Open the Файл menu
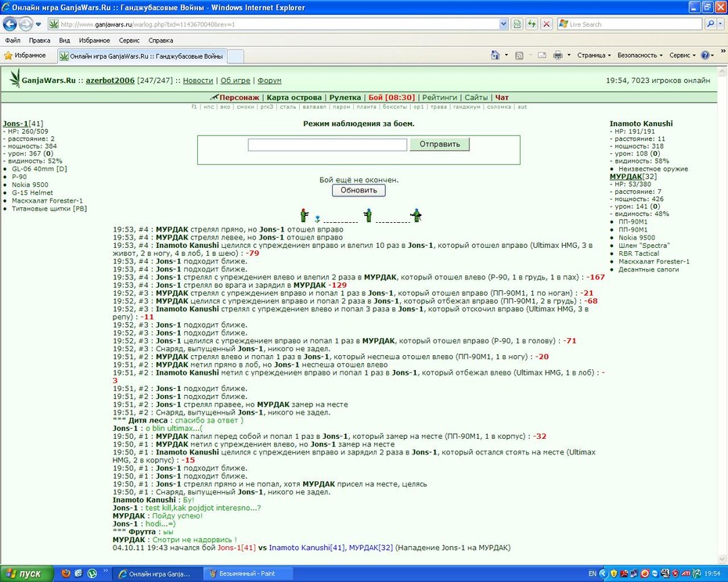Viewport: 728px width, 582px height. (x=13, y=41)
